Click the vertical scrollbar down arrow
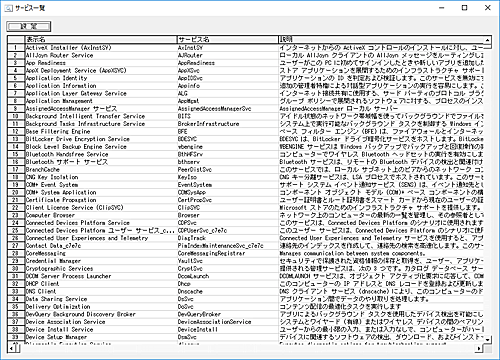This screenshot has height=360, width=500. (x=488, y=340)
